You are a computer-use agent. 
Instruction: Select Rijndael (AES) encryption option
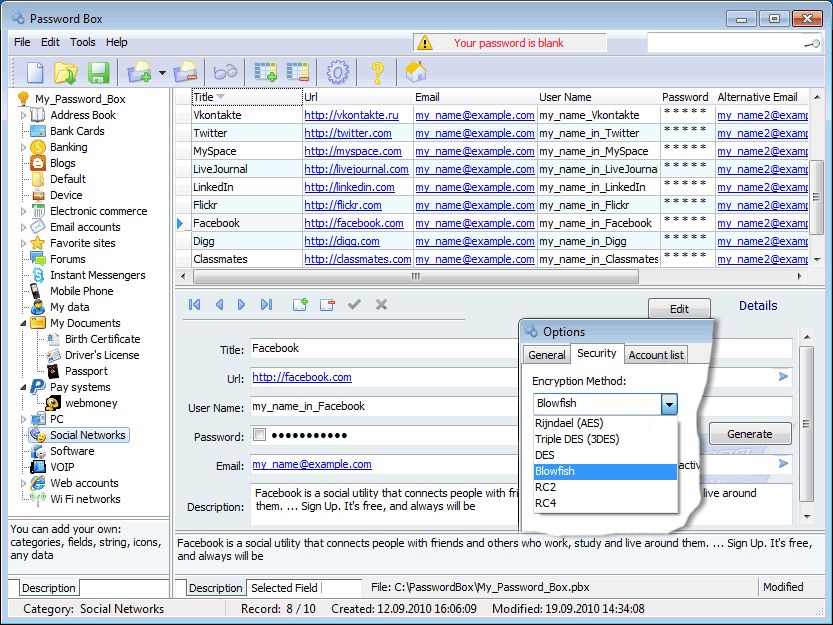[x=606, y=423]
